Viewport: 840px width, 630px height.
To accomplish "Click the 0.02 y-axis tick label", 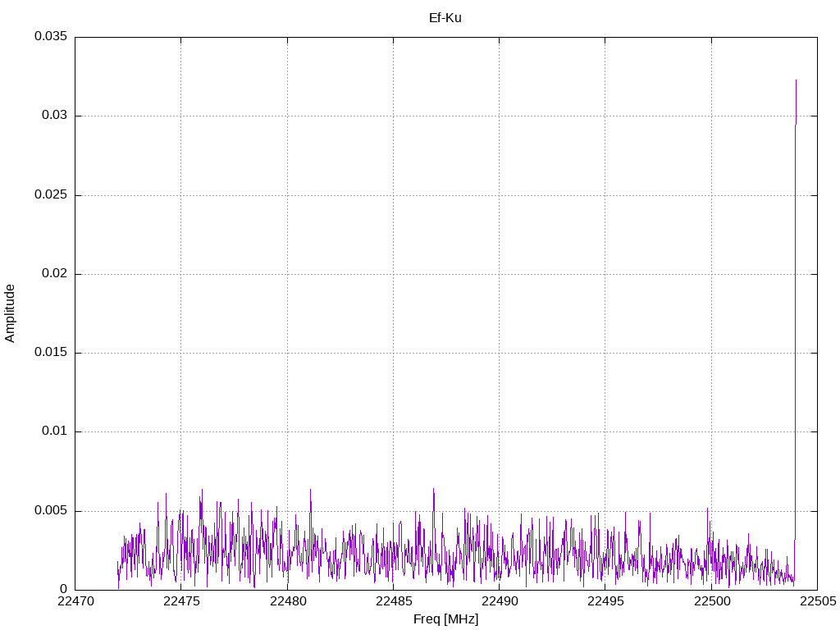I will click(x=55, y=273).
